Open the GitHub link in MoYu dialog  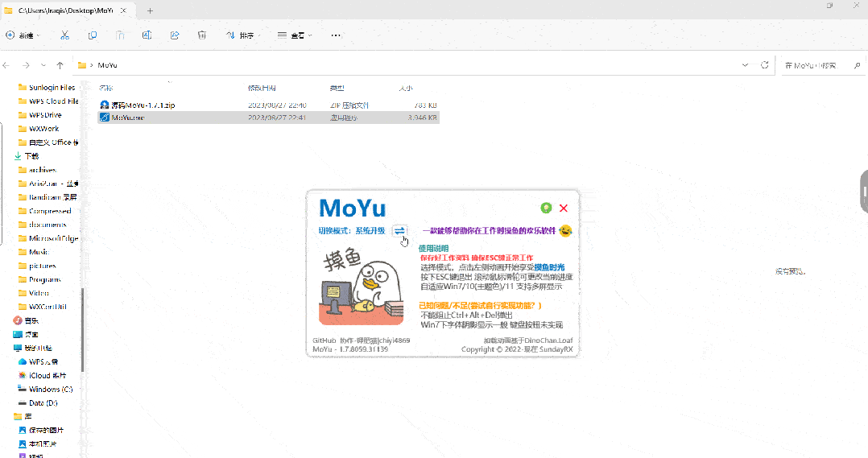(324, 340)
